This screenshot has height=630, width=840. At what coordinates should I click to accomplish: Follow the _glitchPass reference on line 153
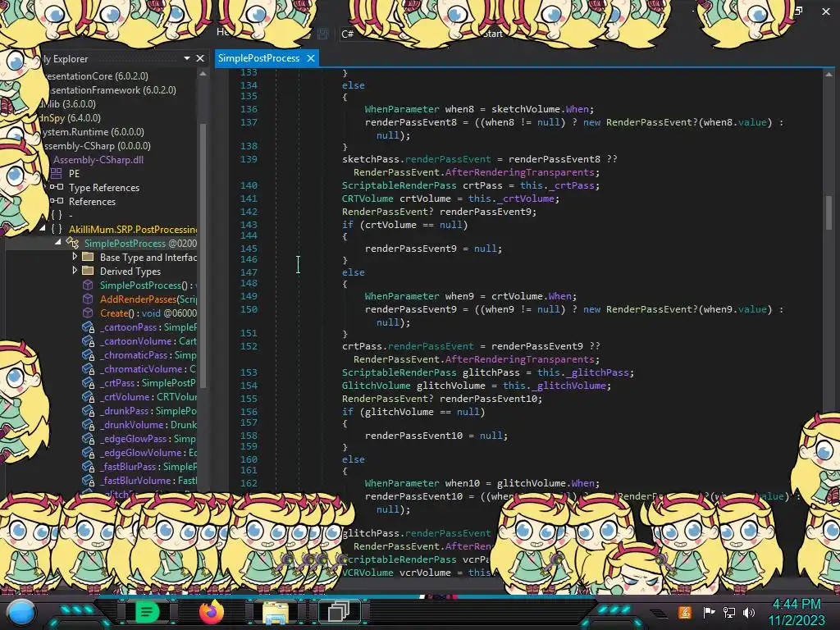pos(600,372)
